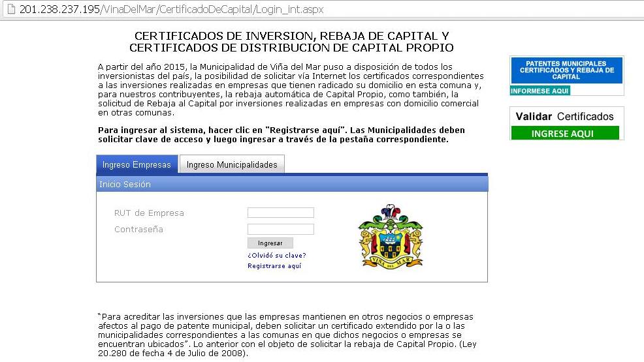This screenshot has height=362, width=644.
Task: Click the bold Para ingresar al sistema paragraph
Action: [x=281, y=135]
